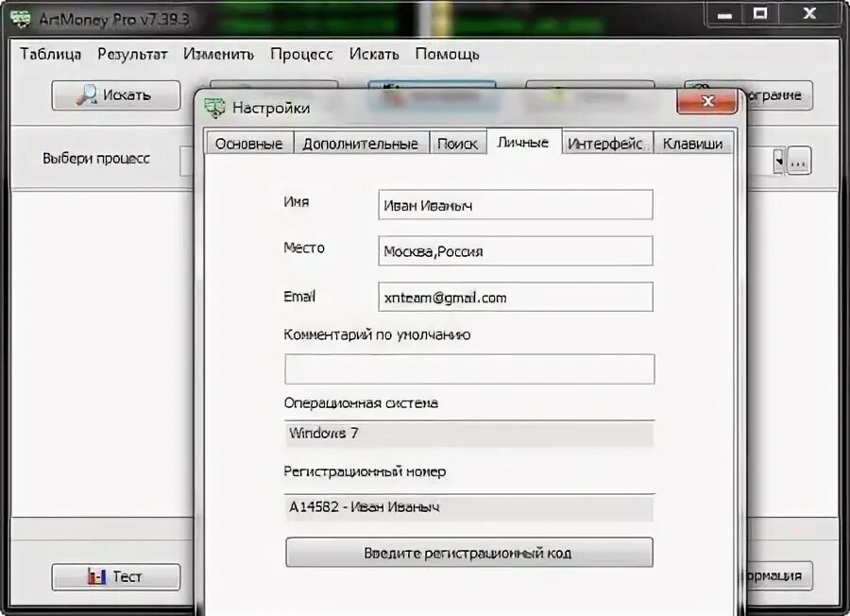Click the Тест button

[x=116, y=576]
